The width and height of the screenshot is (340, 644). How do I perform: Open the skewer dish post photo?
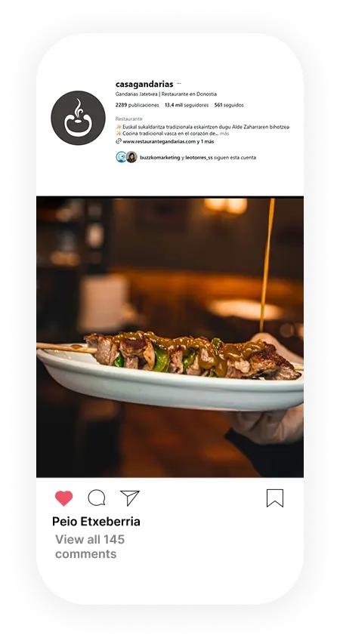[170, 337]
